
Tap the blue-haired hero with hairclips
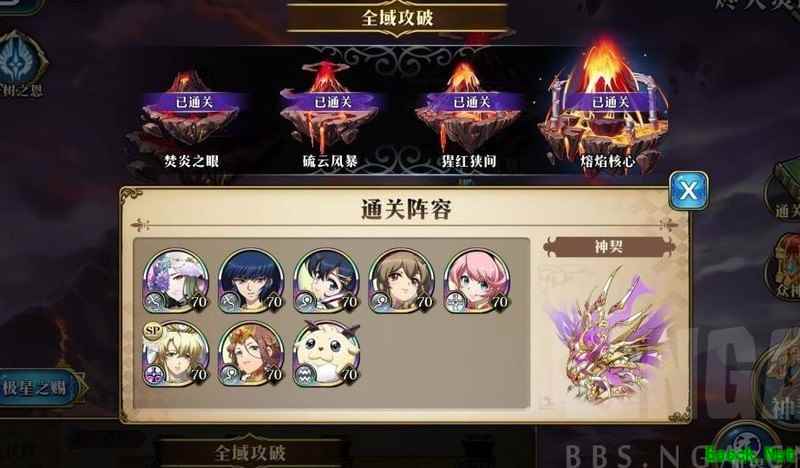[x=327, y=281]
